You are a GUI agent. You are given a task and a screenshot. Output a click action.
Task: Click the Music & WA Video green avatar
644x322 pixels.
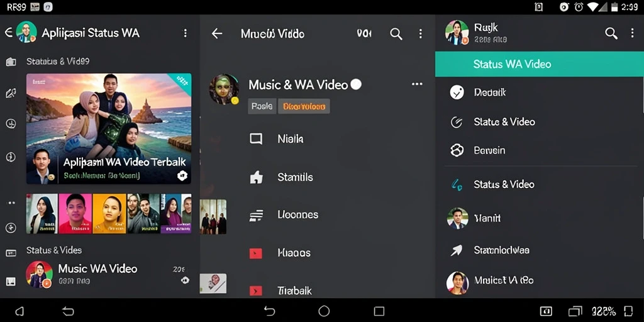(x=224, y=89)
